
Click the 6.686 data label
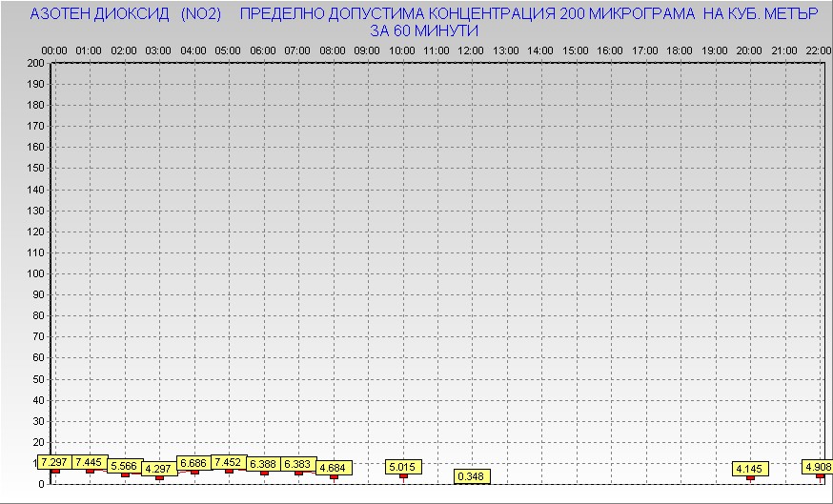click(193, 463)
